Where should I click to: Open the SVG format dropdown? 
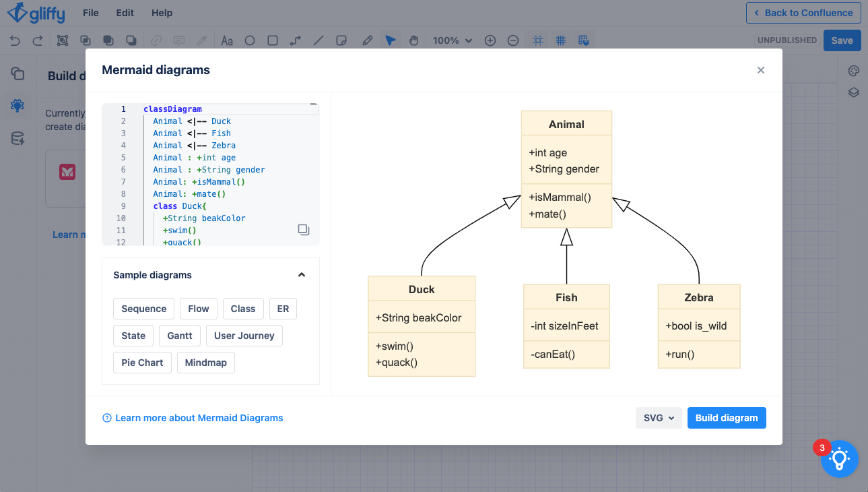(658, 418)
